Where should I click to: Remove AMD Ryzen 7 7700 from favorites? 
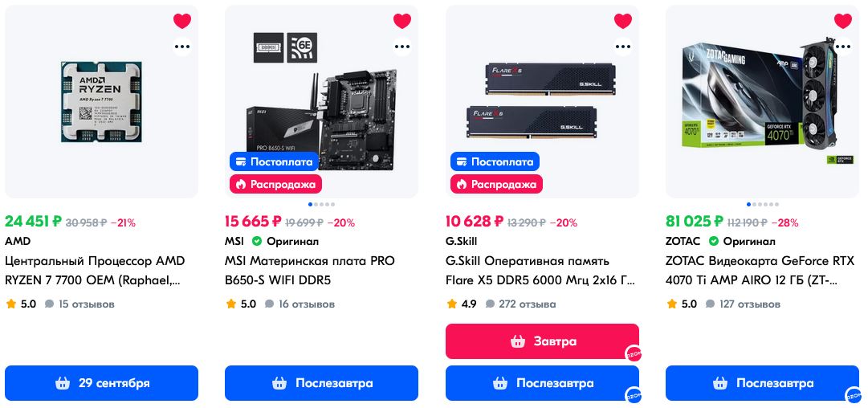point(182,21)
